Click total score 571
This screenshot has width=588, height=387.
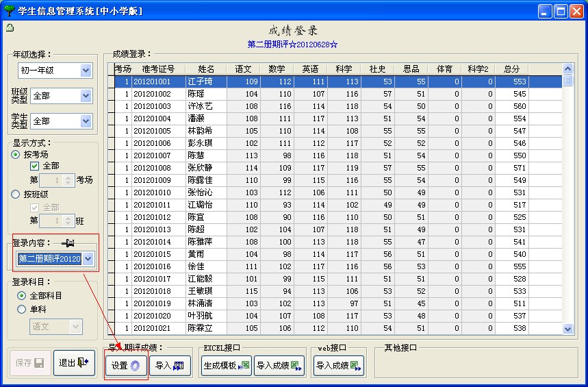512,168
